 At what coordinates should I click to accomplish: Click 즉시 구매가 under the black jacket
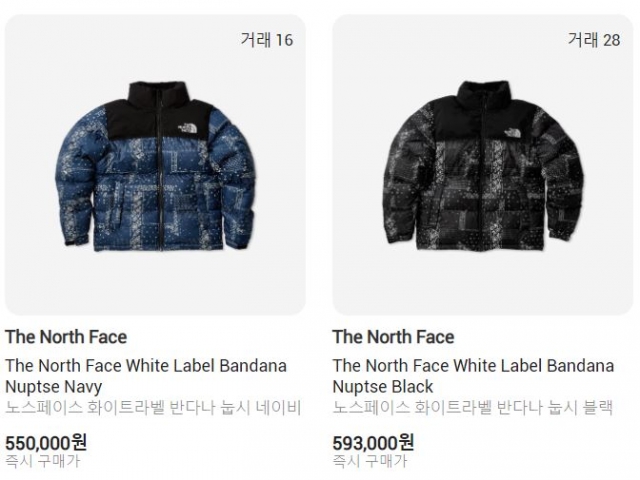pos(370,461)
